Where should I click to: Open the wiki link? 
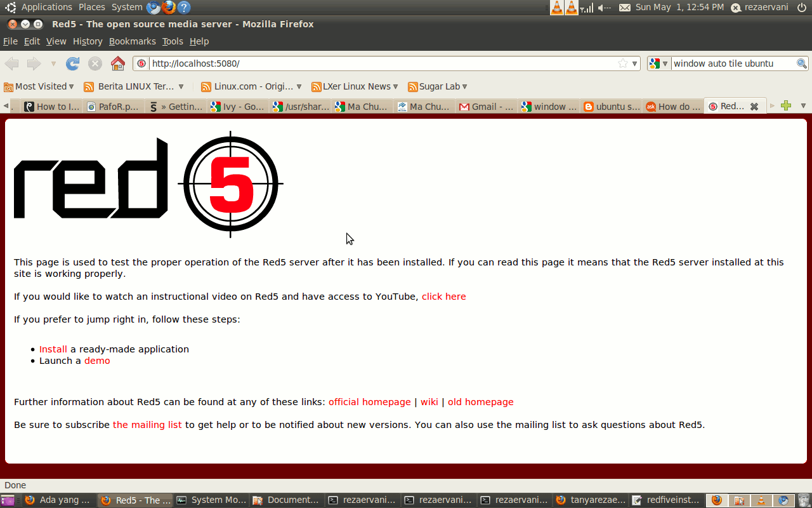pos(429,402)
